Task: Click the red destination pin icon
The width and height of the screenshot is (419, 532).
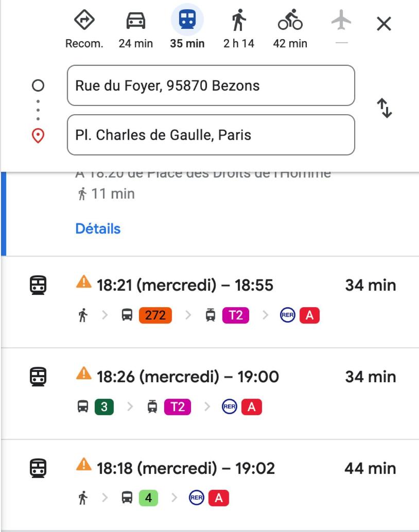Action: pyautogui.click(x=38, y=135)
